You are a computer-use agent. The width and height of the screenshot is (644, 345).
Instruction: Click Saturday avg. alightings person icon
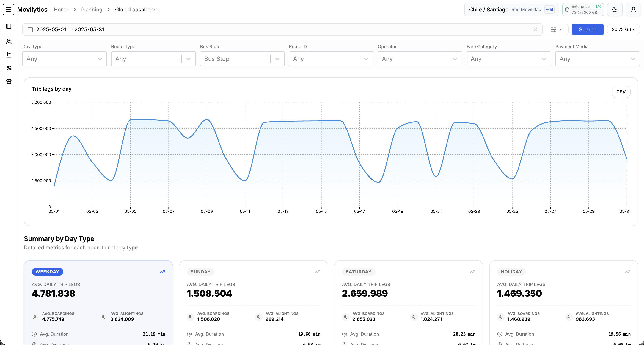click(x=414, y=317)
